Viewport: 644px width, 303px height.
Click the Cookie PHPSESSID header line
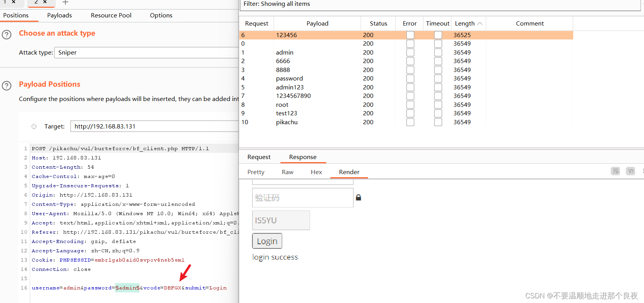[x=108, y=260]
